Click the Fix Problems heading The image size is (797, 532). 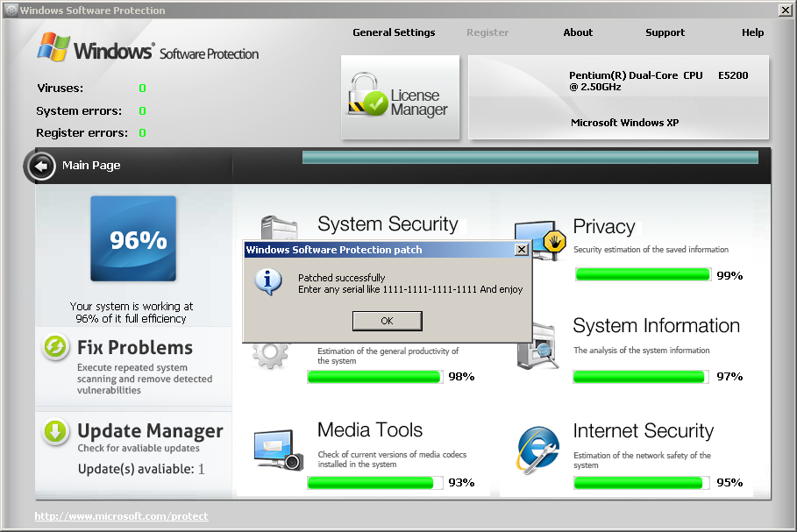pyautogui.click(x=135, y=348)
